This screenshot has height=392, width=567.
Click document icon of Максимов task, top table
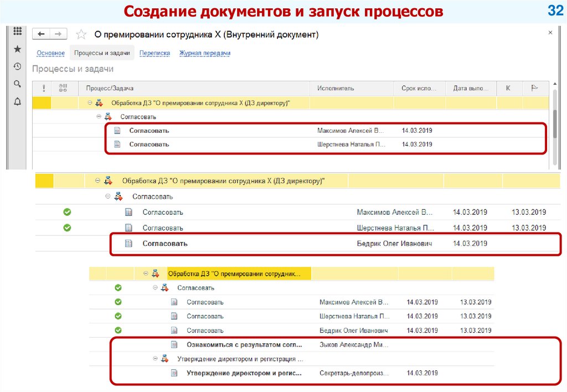[117, 131]
